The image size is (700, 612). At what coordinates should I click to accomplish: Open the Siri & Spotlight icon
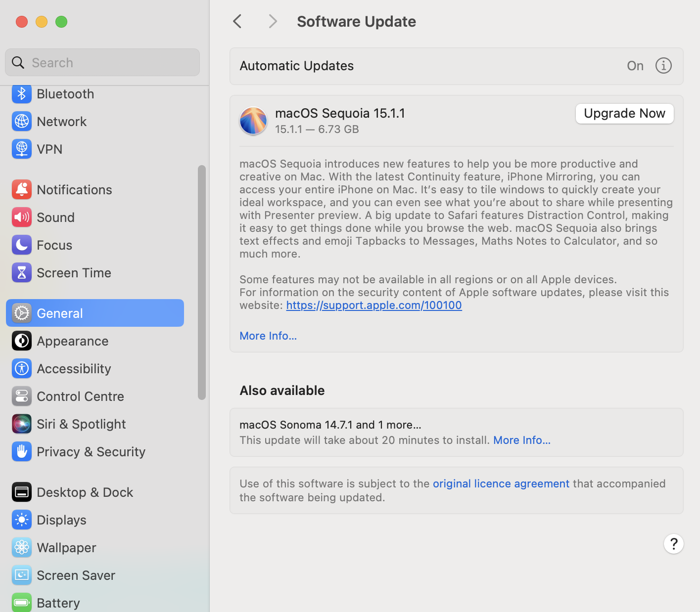22,424
